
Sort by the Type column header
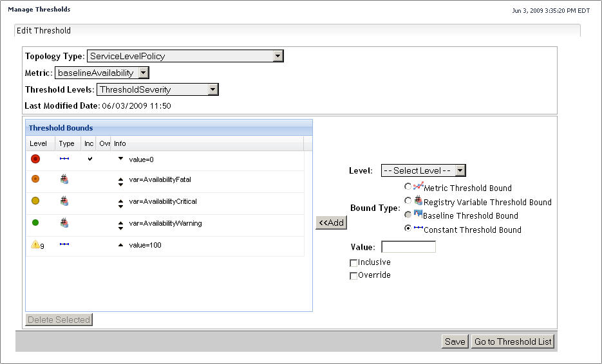pos(68,143)
